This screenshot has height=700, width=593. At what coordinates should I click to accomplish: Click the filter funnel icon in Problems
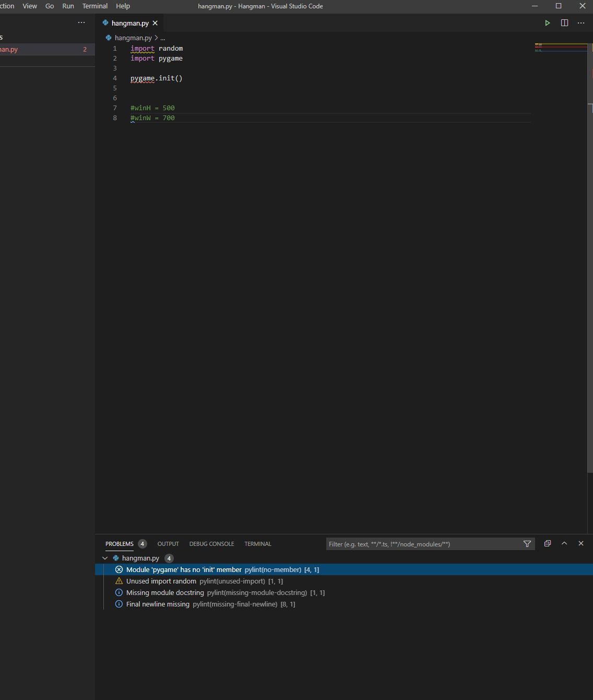point(527,544)
